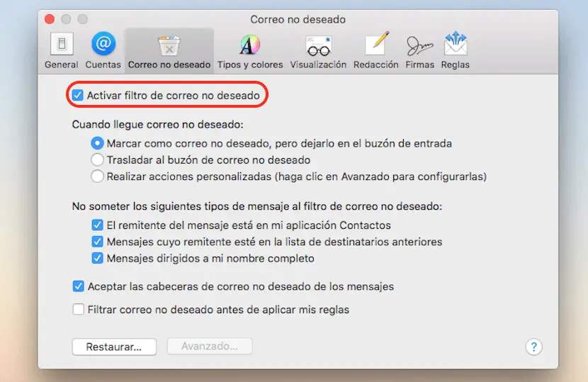
Task: Click the help question mark button
Action: click(x=533, y=347)
